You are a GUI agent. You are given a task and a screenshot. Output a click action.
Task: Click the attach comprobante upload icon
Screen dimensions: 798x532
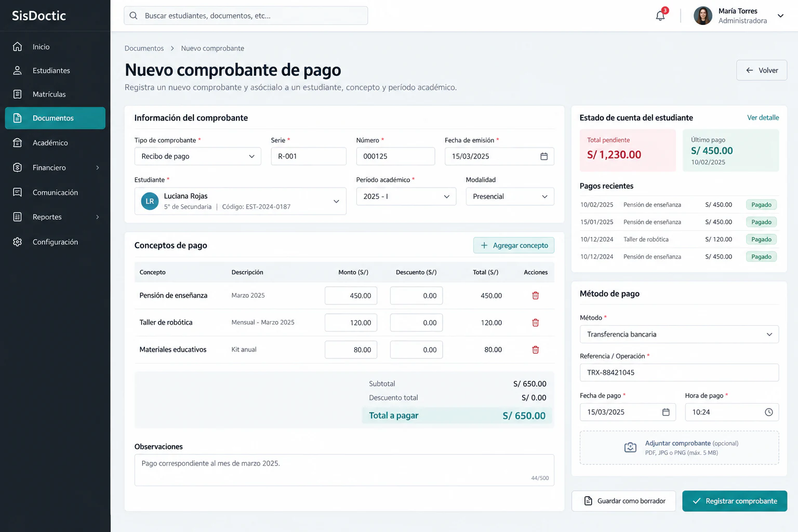point(630,447)
